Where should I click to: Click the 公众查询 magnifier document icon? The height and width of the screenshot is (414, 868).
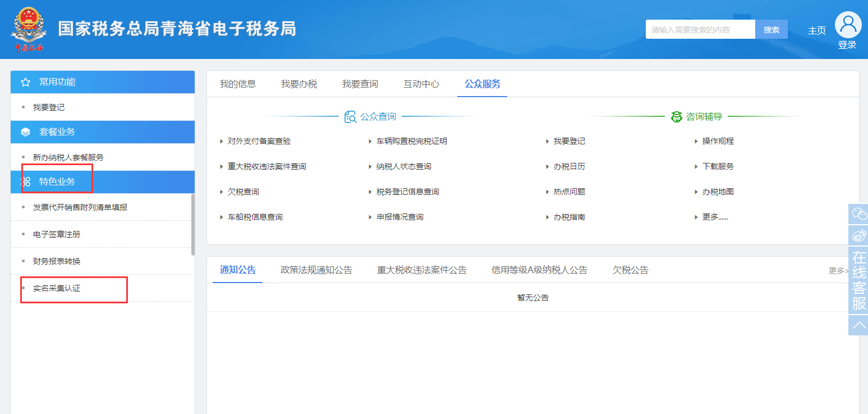click(351, 117)
